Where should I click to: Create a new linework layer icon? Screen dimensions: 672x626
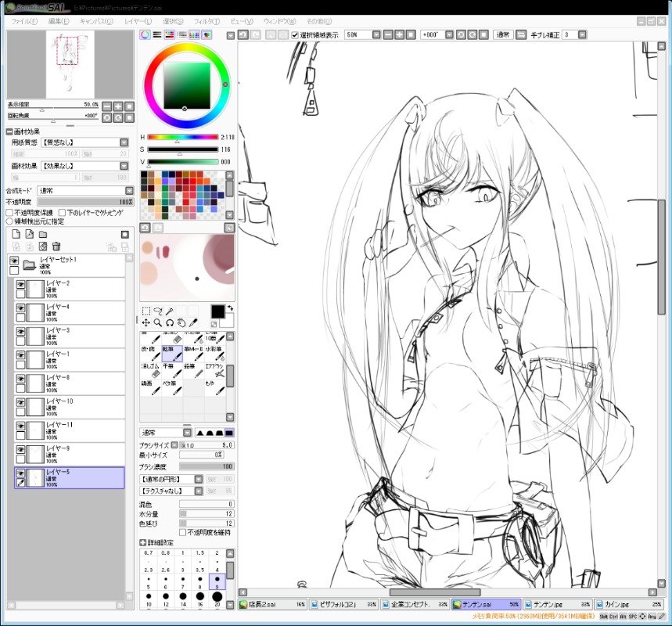(29, 234)
